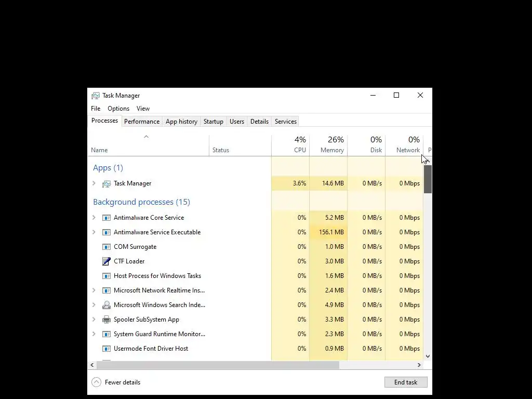
Task: Expand the Antimalware Service Executable row
Action: (x=94, y=232)
